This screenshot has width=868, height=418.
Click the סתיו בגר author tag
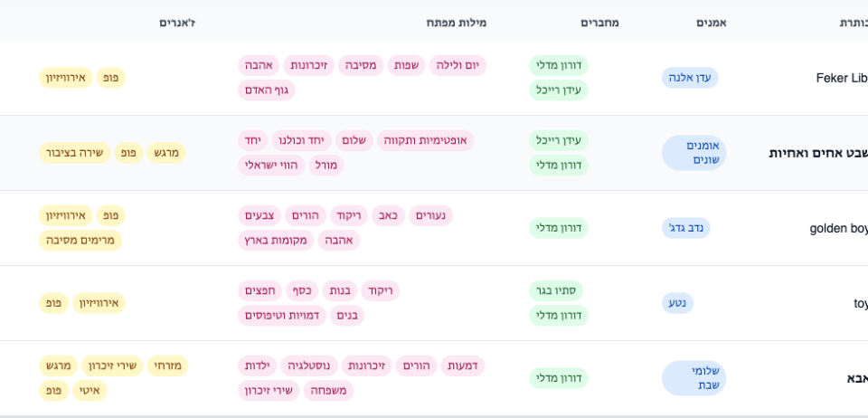click(556, 290)
